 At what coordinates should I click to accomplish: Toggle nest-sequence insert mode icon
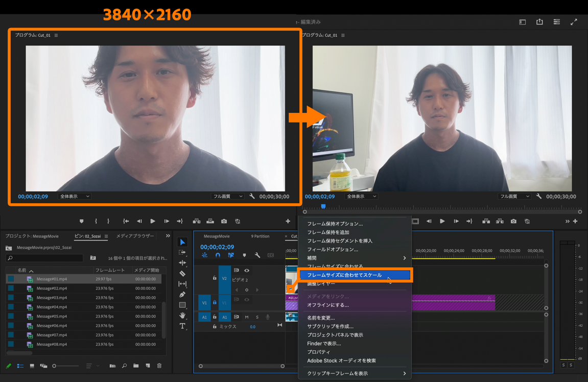tap(204, 255)
